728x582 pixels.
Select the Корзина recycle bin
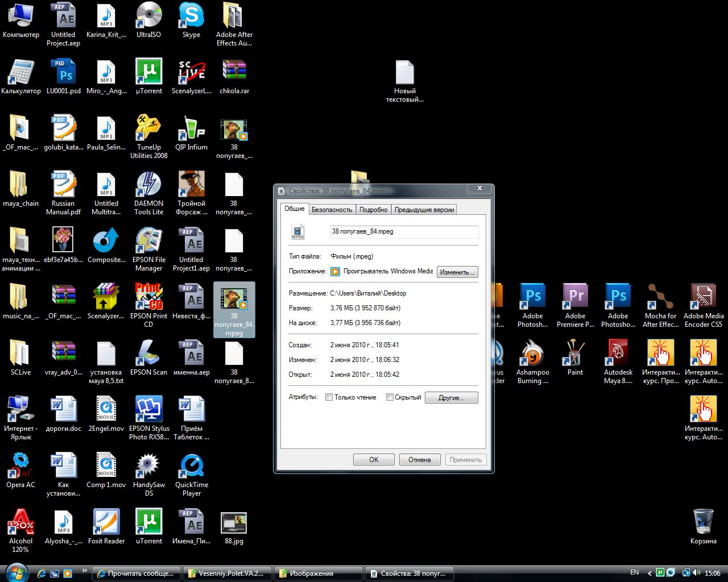(x=704, y=527)
